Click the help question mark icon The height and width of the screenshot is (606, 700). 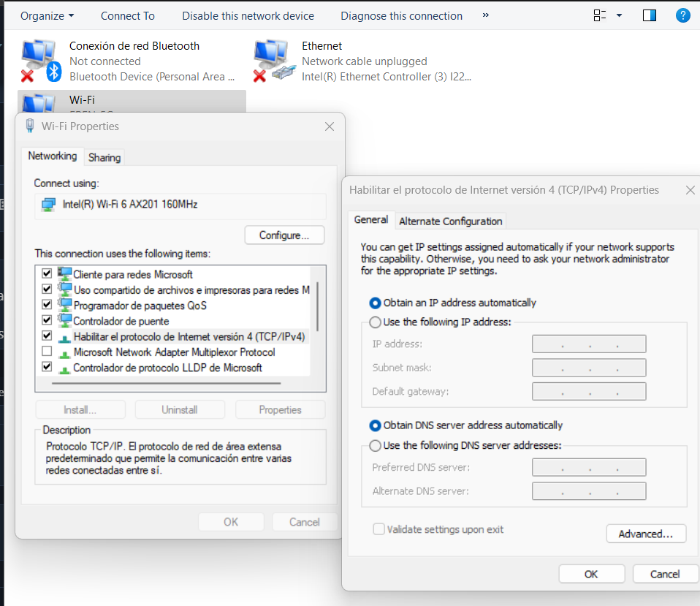coord(682,15)
